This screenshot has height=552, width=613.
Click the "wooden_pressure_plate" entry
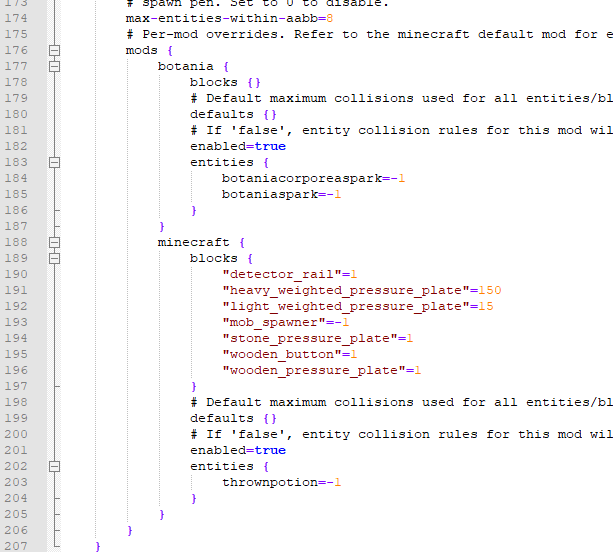(321, 371)
